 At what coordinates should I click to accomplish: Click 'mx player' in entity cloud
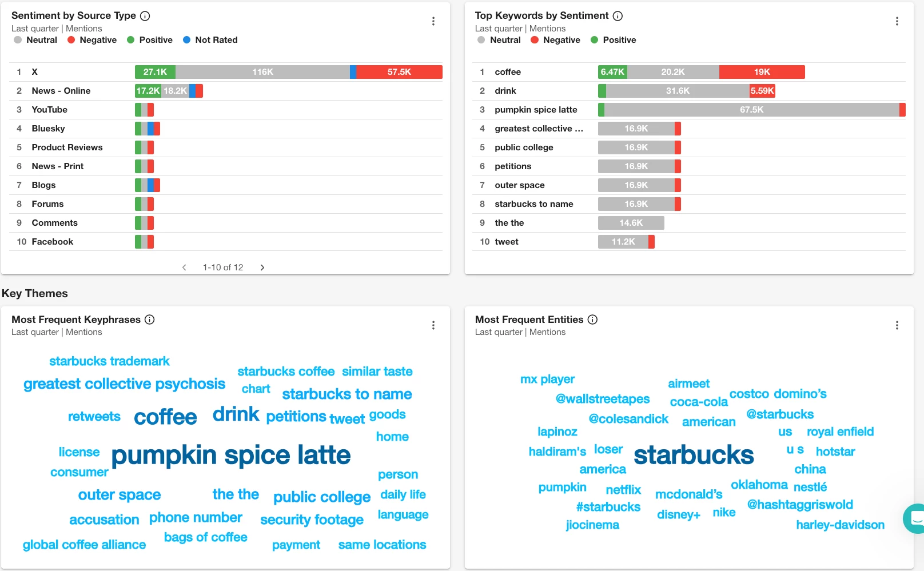[x=547, y=380]
